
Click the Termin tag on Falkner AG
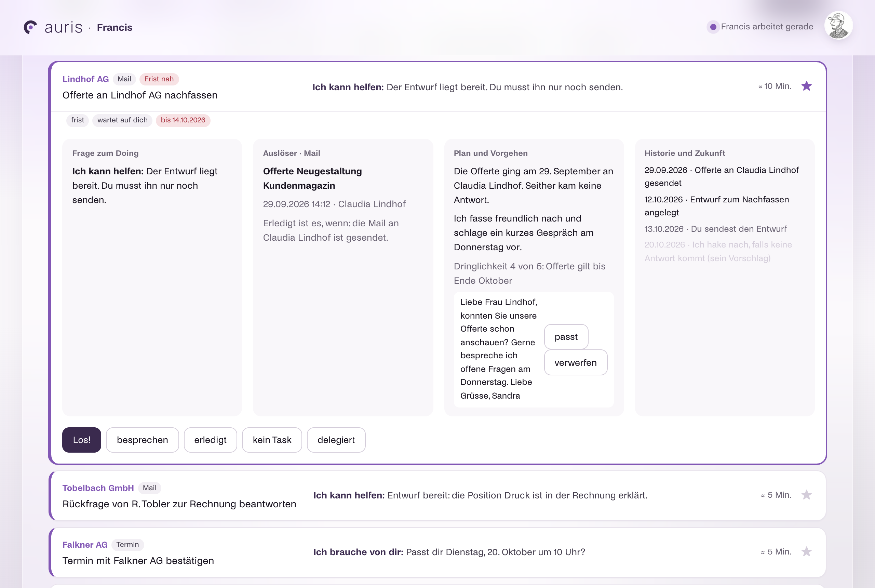pyautogui.click(x=127, y=545)
